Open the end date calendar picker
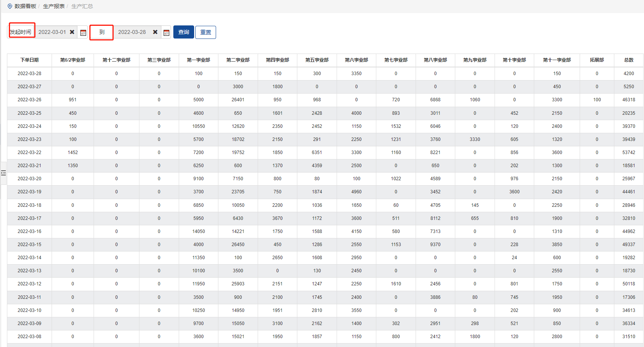The width and height of the screenshot is (644, 347). pos(166,32)
